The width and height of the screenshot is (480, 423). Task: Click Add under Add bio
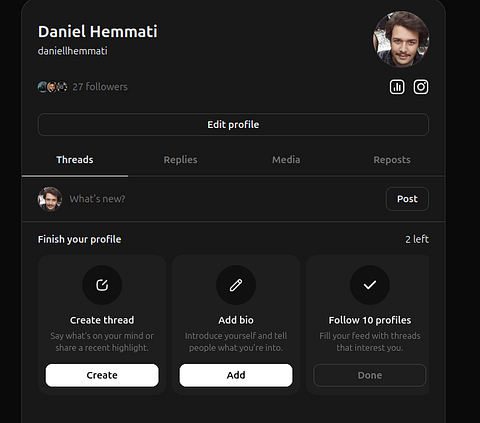(236, 375)
